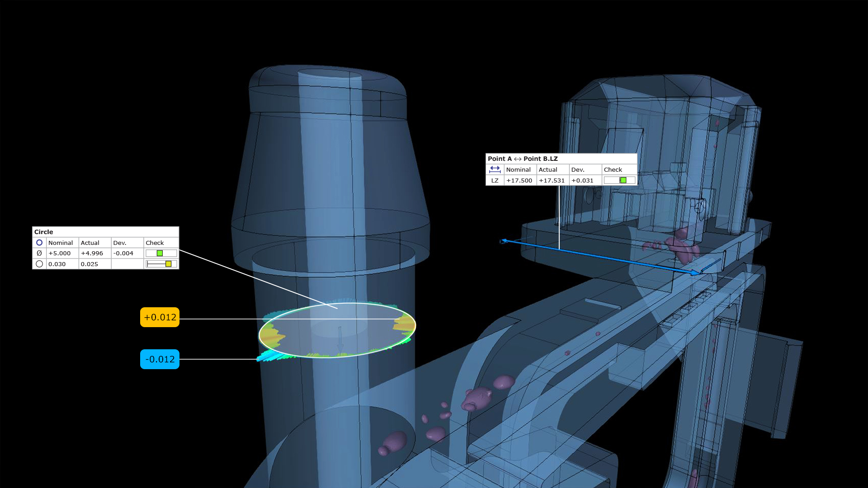Click the 'Point A ↔ Point B.LZ' title
868x488 pixels.
[x=523, y=159]
